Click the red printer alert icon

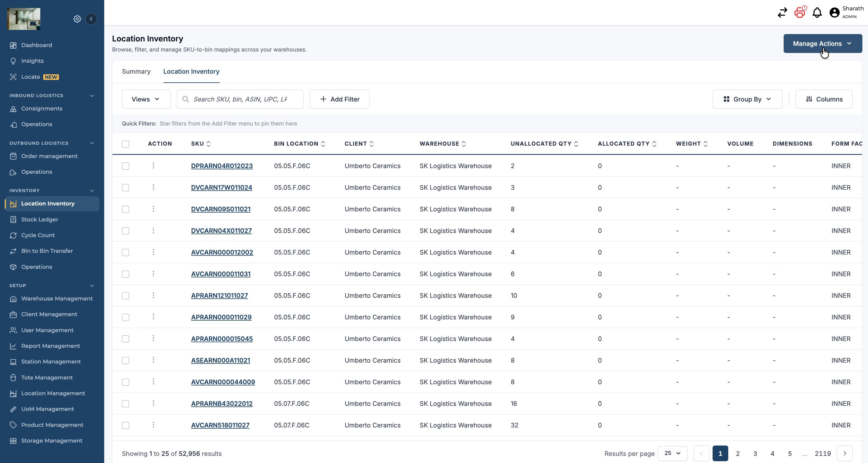click(x=800, y=12)
